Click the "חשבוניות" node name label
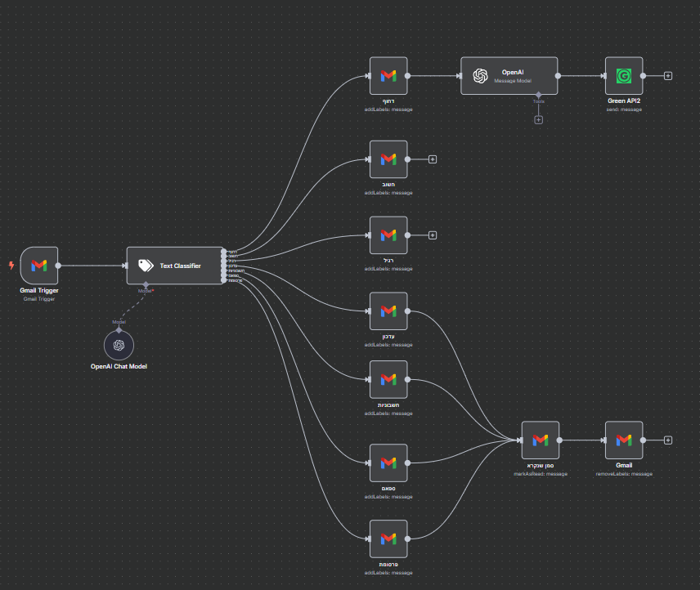This screenshot has width=700, height=590. (x=388, y=405)
